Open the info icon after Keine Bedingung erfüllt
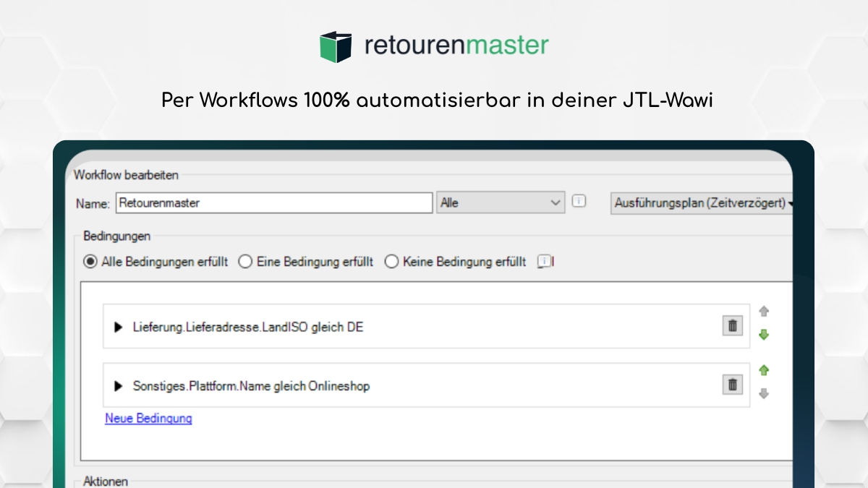The height and width of the screenshot is (488, 868). tap(545, 262)
